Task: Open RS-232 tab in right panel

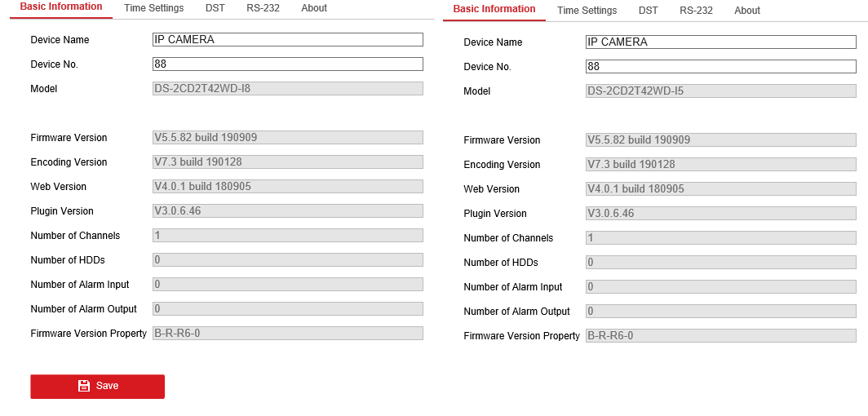Action: (696, 11)
